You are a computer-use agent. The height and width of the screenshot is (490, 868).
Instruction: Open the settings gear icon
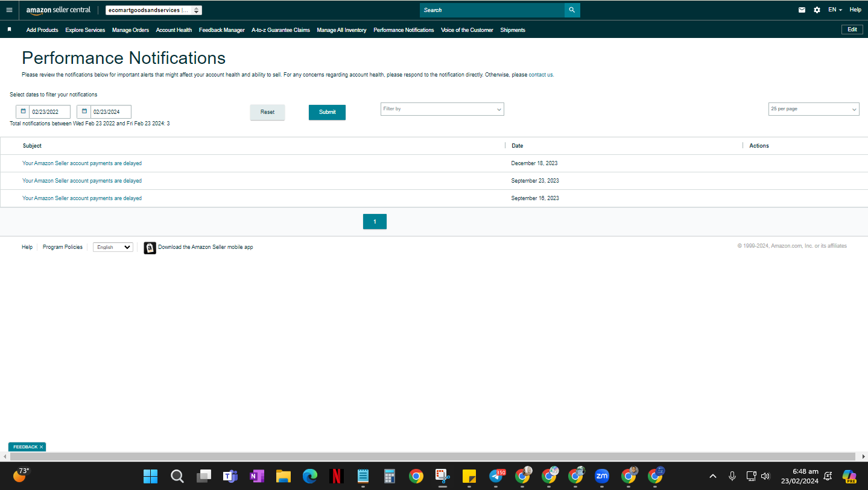[817, 10]
